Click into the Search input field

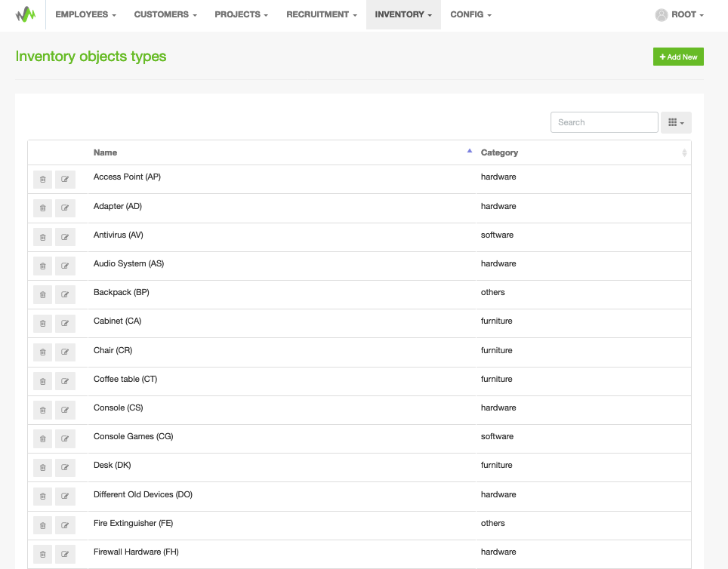604,122
